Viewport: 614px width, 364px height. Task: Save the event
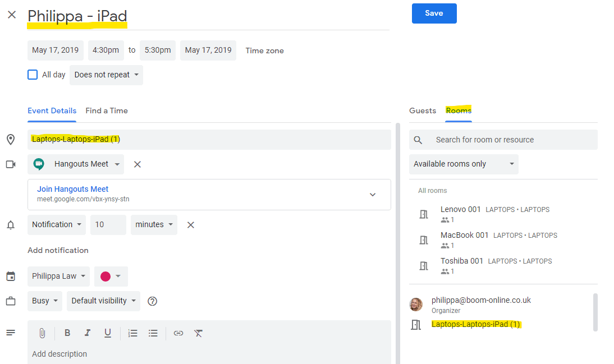[x=434, y=13]
